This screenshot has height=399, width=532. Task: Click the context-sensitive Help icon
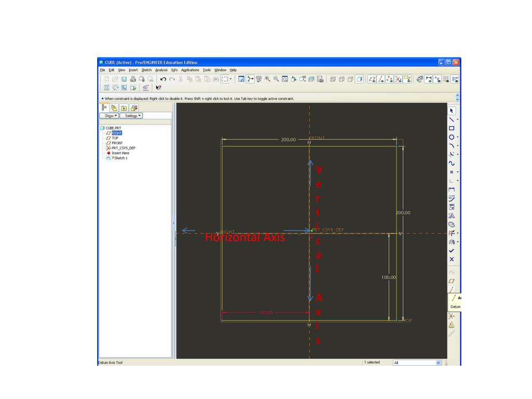(x=158, y=88)
